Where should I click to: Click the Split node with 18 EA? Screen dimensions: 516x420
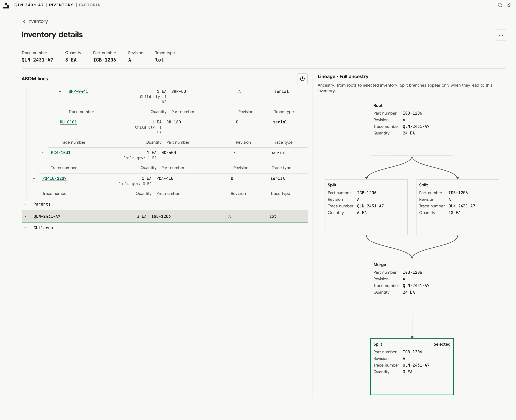[x=458, y=207]
